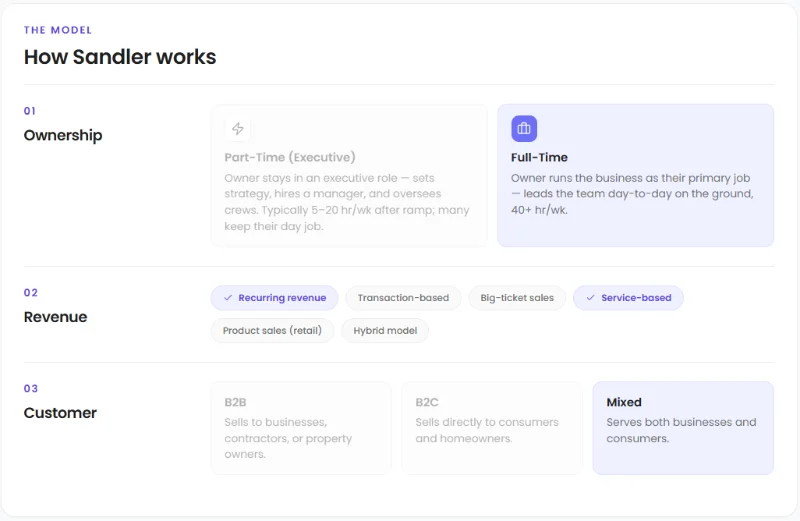Toggle the Recurring revenue chip
The height and width of the screenshot is (521, 800).
[x=274, y=297]
